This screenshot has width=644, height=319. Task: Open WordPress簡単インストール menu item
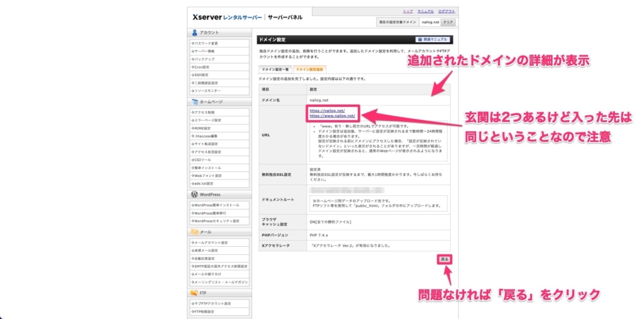pyautogui.click(x=217, y=205)
